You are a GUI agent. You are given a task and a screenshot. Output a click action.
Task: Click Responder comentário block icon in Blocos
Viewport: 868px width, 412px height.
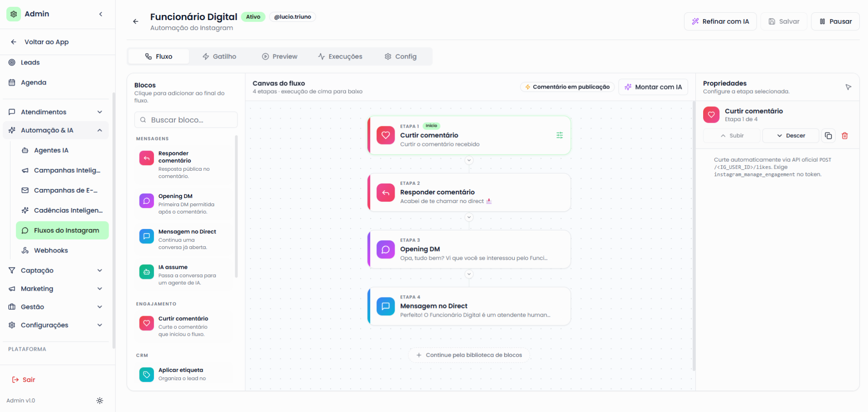[x=146, y=158]
